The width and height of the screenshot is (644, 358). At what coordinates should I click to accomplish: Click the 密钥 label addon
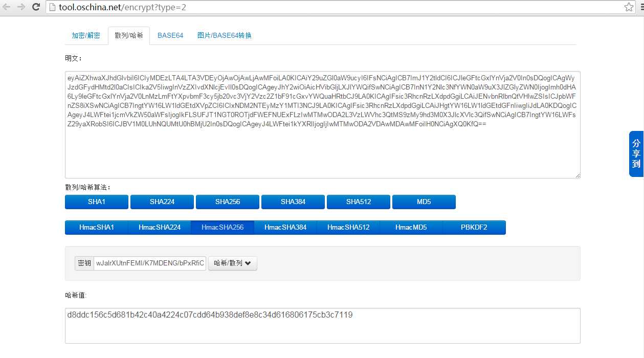coord(84,263)
